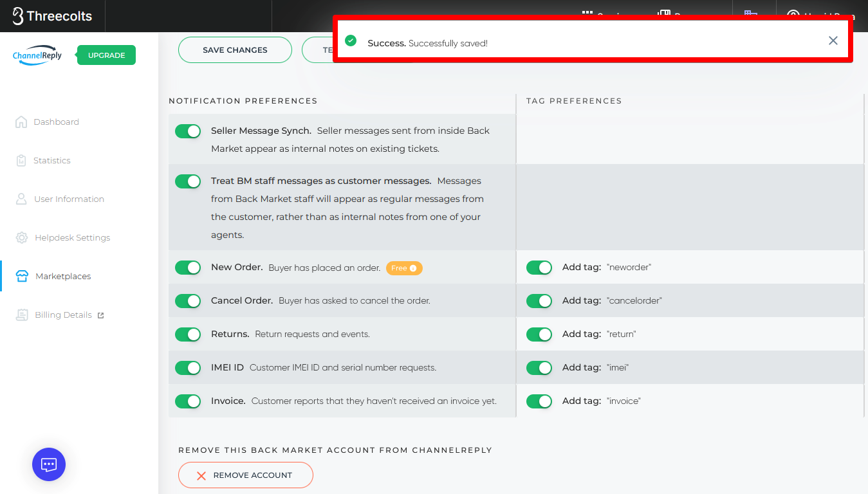Click "Remove this Back Market account" heading
This screenshot has width=868, height=494.
335,450
